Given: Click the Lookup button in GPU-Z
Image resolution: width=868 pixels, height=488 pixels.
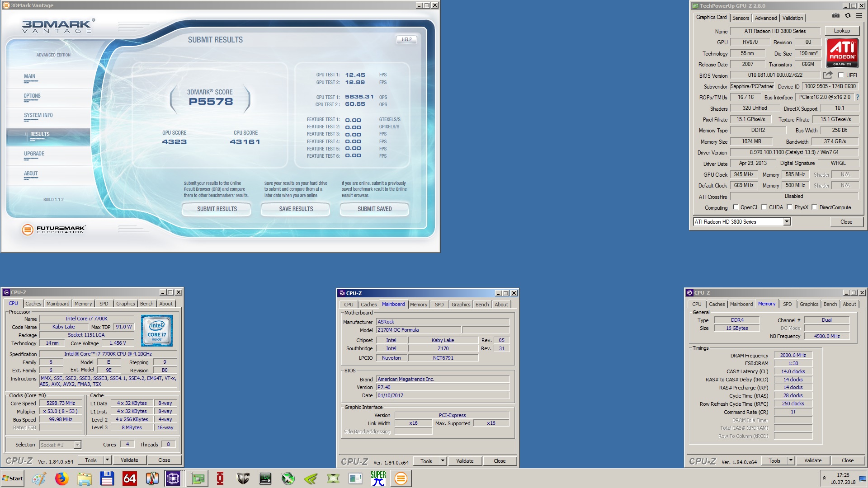Looking at the screenshot, I should coord(842,31).
